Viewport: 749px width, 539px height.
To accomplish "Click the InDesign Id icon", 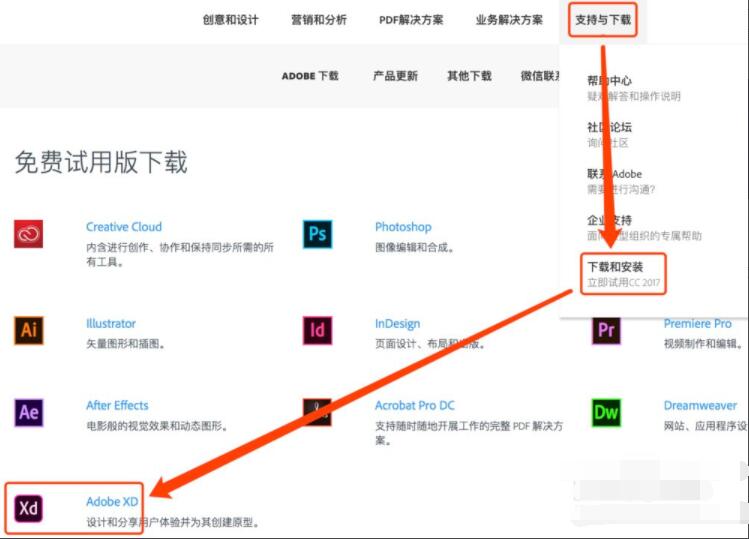I will 317,330.
